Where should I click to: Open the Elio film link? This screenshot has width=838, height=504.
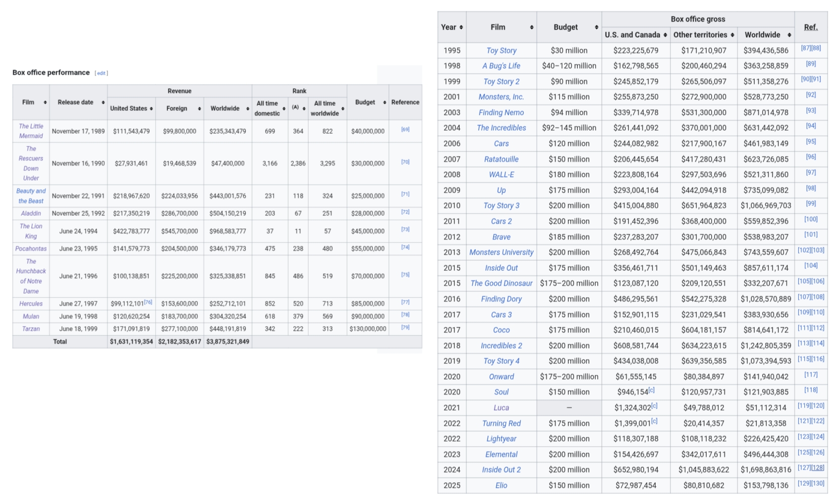point(501,486)
